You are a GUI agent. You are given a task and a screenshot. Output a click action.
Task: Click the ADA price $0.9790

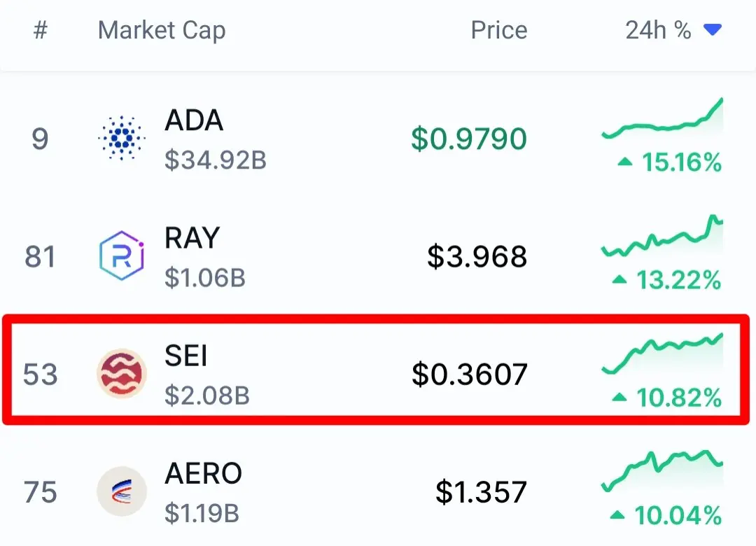pos(469,139)
